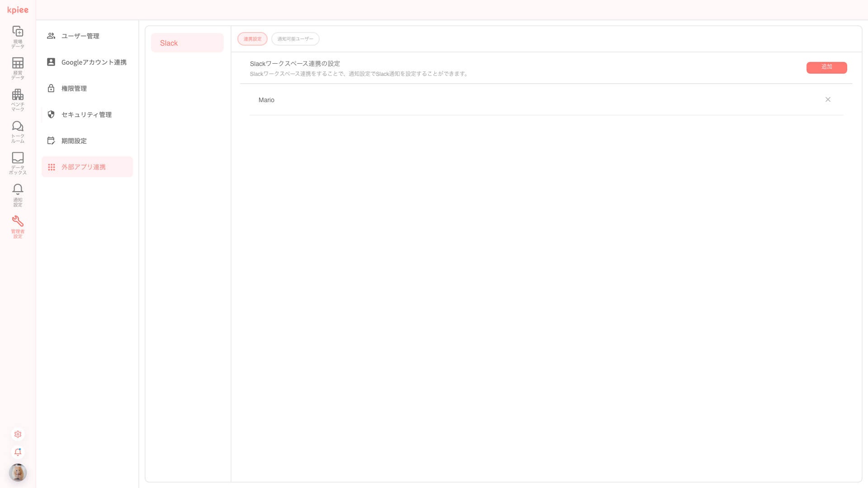Open Googleアカウント連携 settings

click(94, 62)
